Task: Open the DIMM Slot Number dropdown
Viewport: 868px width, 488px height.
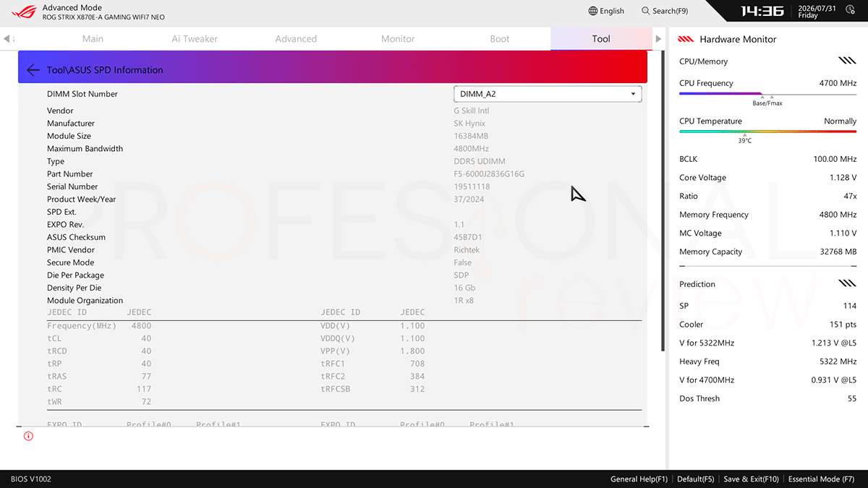Action: 548,94
